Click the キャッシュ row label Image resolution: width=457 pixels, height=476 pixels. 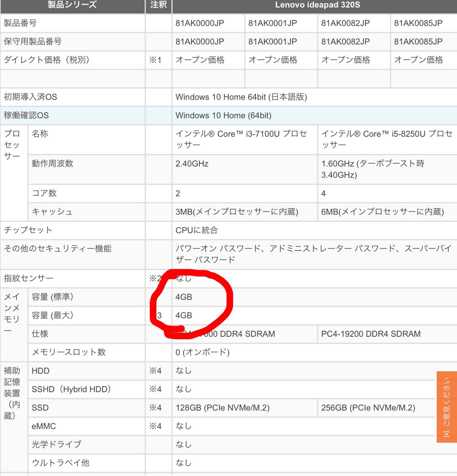coord(52,212)
